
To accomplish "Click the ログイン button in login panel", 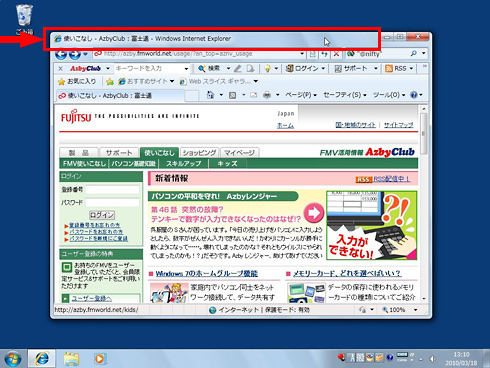I will [102, 215].
